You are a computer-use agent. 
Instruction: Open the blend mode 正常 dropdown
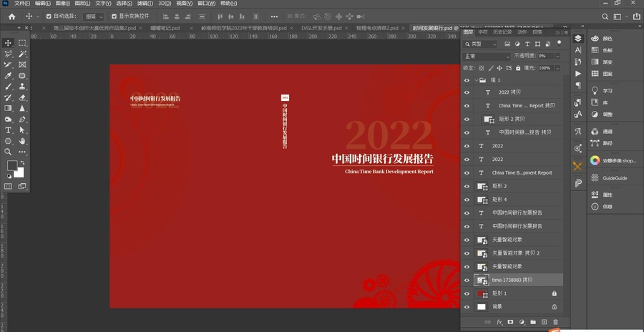pyautogui.click(x=487, y=57)
